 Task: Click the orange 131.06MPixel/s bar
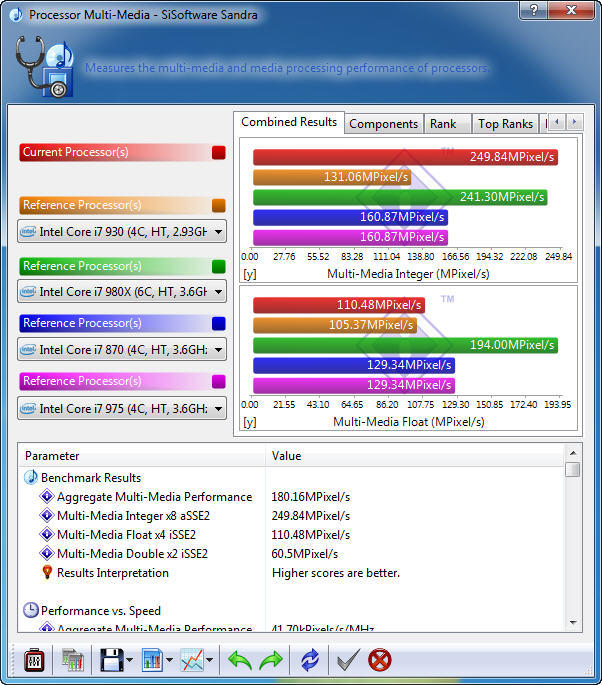click(332, 177)
